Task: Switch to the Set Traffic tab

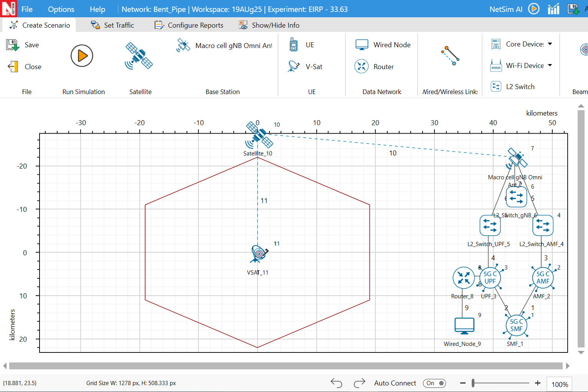Action: (112, 25)
